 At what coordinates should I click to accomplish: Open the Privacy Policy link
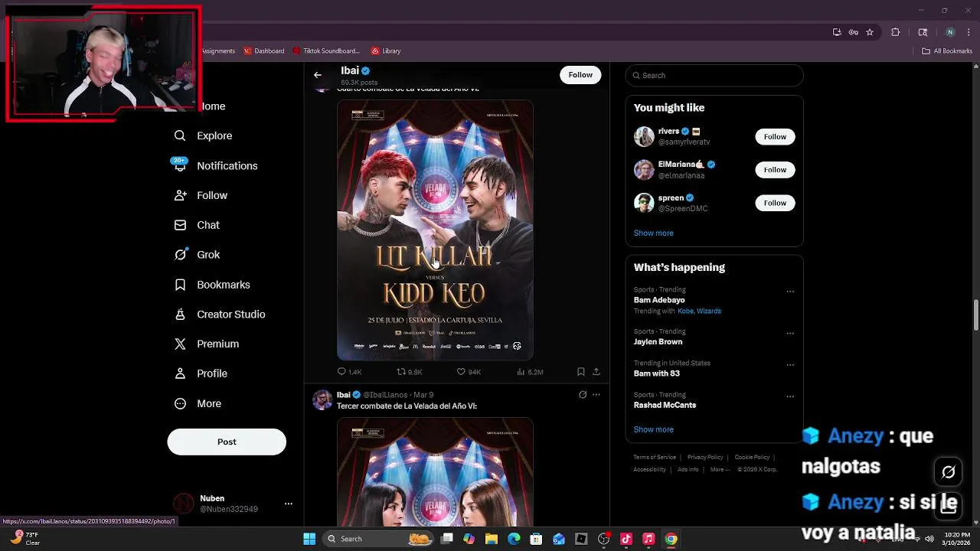point(705,458)
